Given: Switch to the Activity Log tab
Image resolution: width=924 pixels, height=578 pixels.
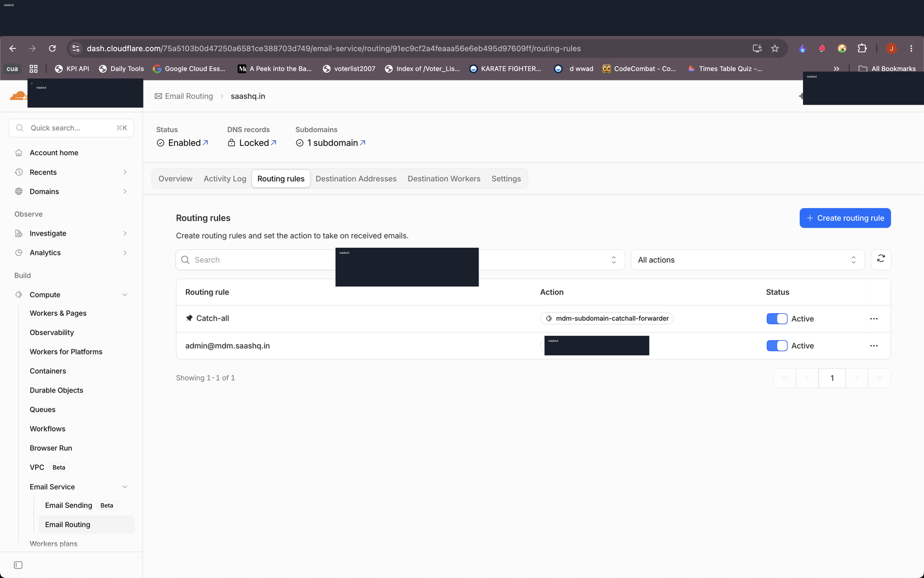Looking at the screenshot, I should [x=225, y=179].
